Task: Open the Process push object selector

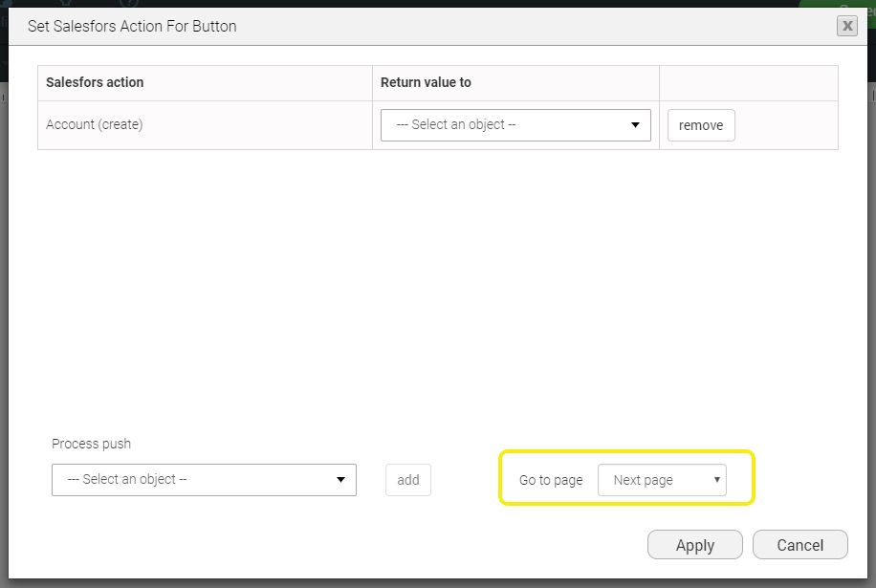Action: coord(203,479)
